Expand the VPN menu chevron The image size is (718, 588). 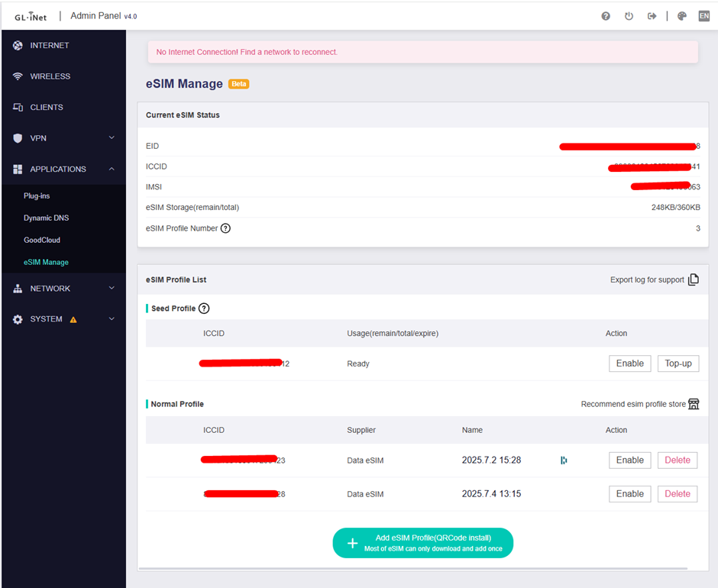point(112,138)
